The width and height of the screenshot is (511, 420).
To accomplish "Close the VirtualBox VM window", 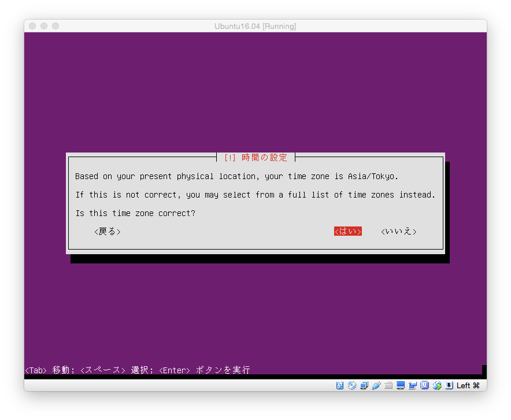I will tap(32, 26).
